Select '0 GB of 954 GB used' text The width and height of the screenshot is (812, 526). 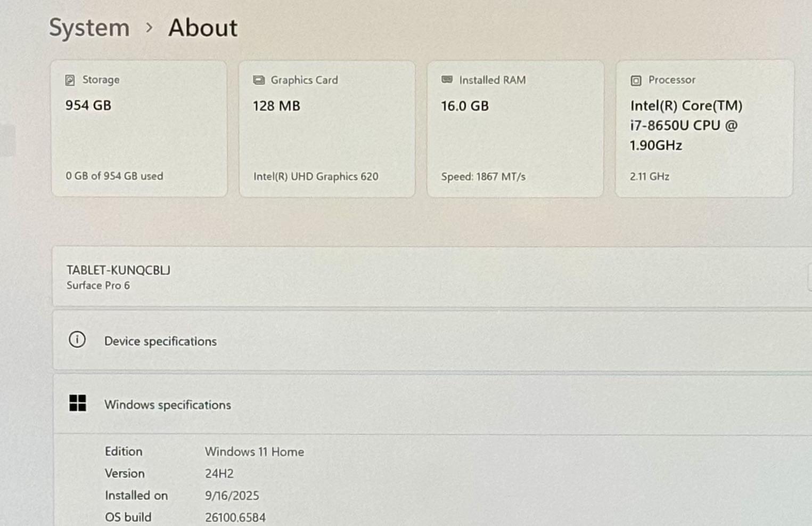pos(114,176)
